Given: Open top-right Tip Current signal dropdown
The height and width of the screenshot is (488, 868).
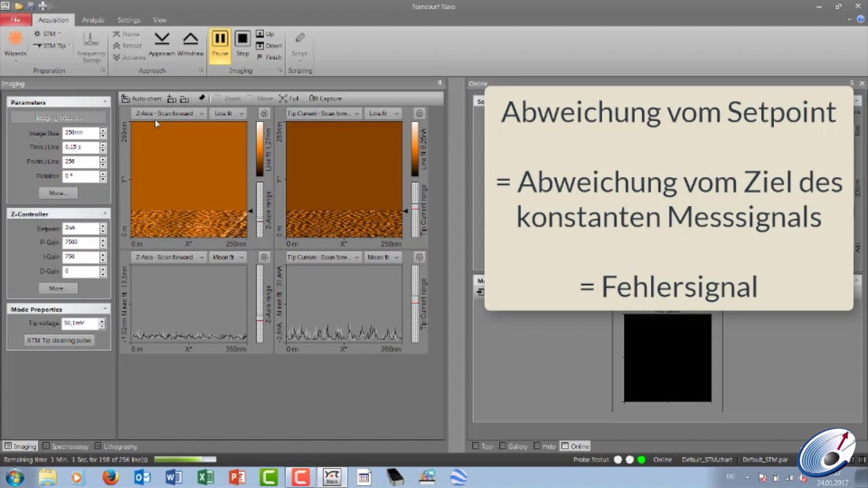Looking at the screenshot, I should point(323,113).
